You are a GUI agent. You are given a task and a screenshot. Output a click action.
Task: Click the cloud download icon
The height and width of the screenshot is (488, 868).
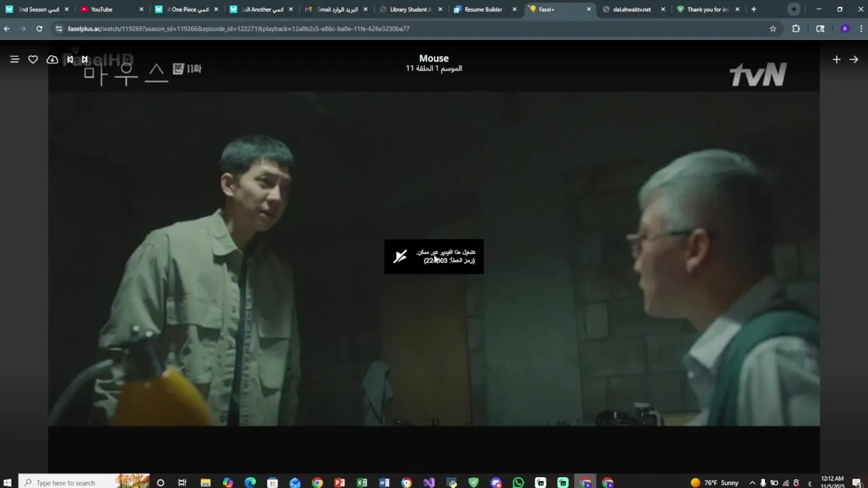tap(52, 60)
